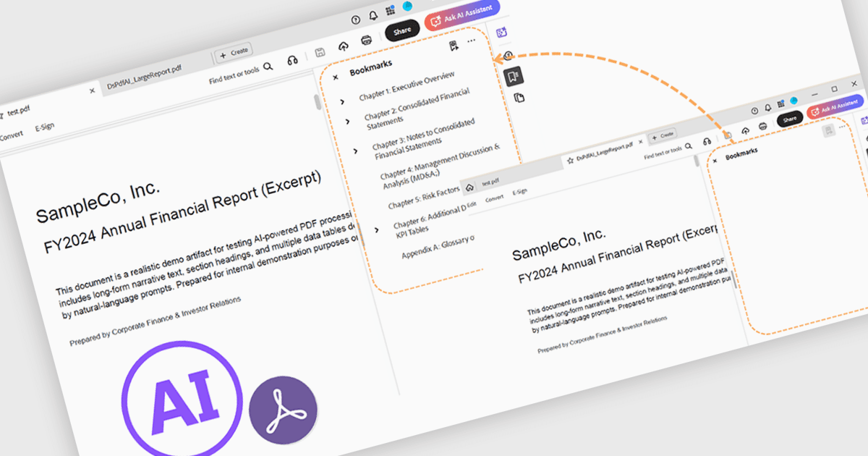This screenshot has width=868, height=456.
Task: Click the greyed bookmark options icon, right window
Action: (x=829, y=130)
